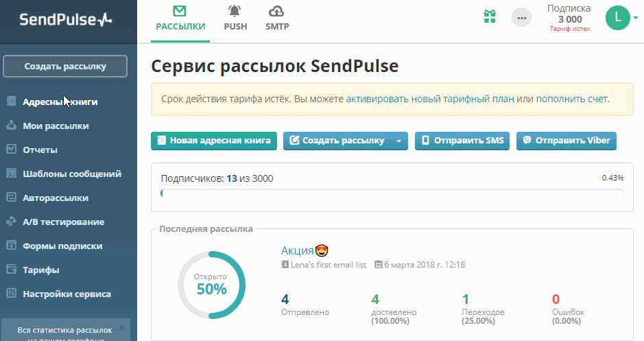Click the Тарифы sidebar icon
644x341 pixels.
point(12,269)
